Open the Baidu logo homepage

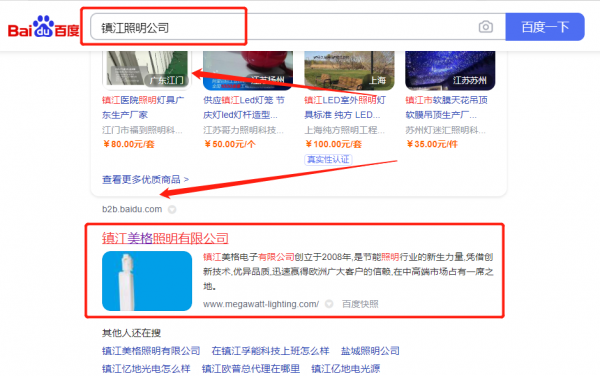click(44, 27)
